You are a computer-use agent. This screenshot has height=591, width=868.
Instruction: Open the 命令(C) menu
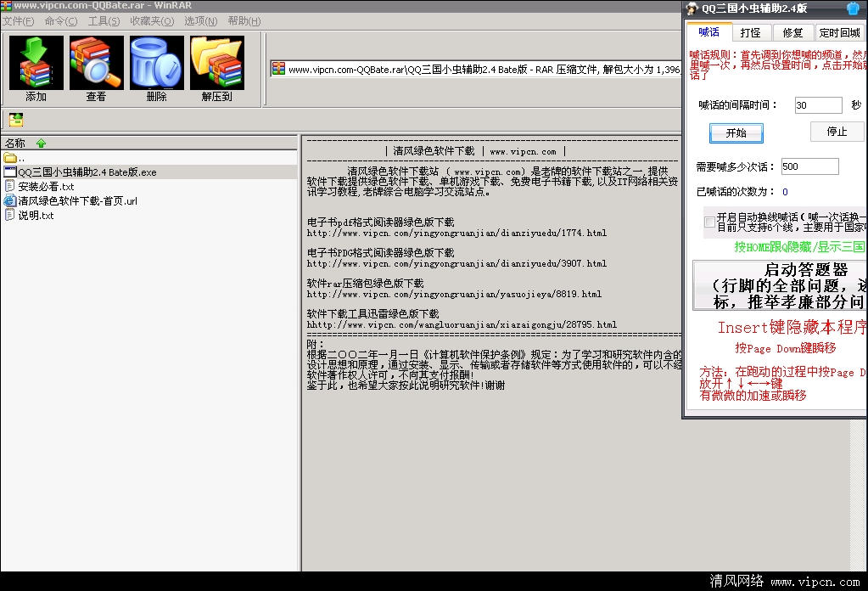coord(61,21)
